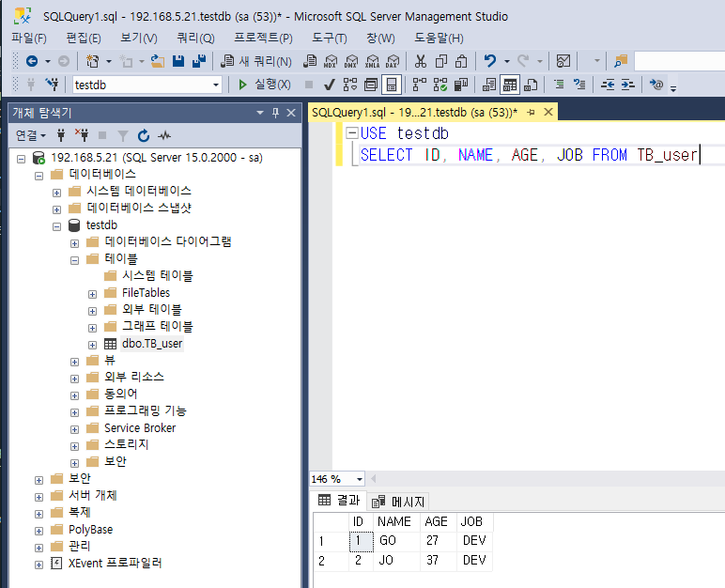This screenshot has height=588, width=725.
Task: Uncomment the selected lines
Action: pyautogui.click(x=579, y=85)
